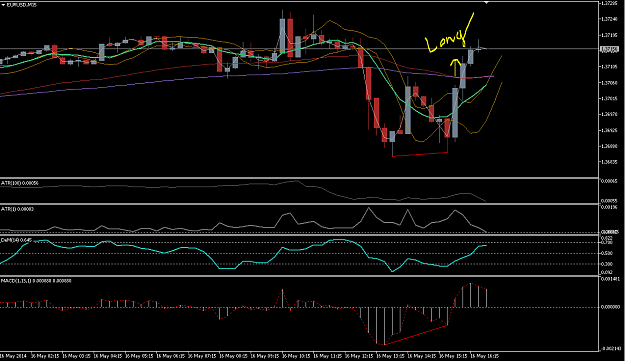Click the -0.002143 value on MACD scale
This screenshot has height=361, width=625.
(x=611, y=349)
